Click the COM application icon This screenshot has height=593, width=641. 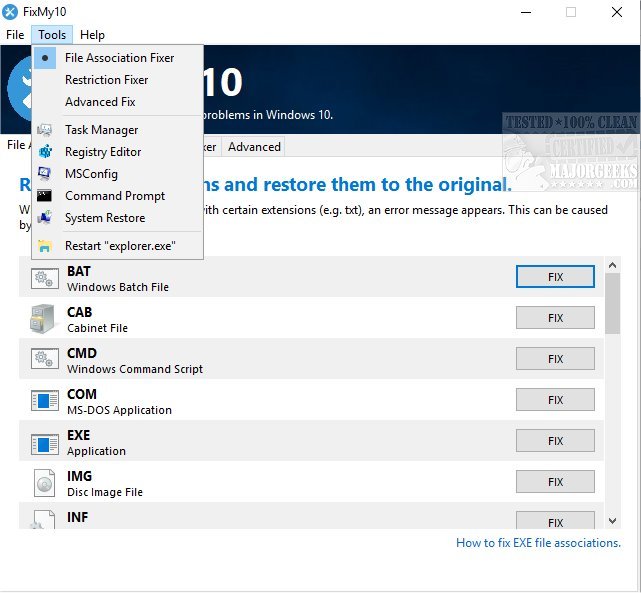click(45, 400)
